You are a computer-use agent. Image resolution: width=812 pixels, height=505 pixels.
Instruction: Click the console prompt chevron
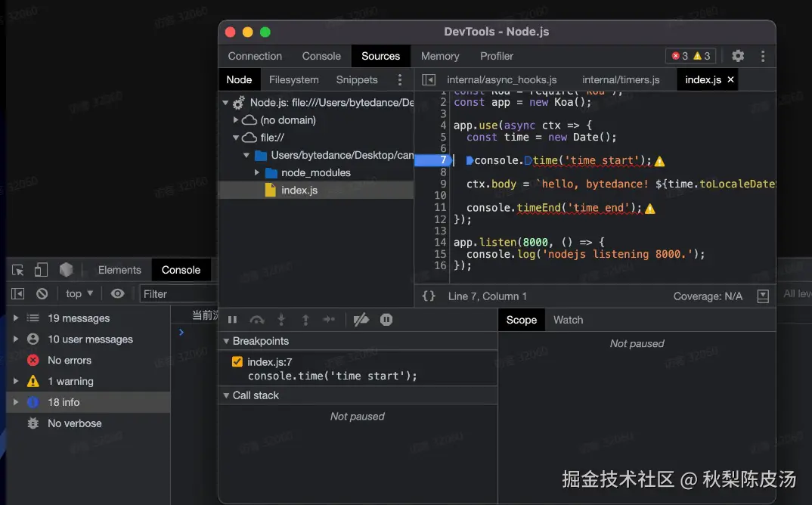[181, 332]
